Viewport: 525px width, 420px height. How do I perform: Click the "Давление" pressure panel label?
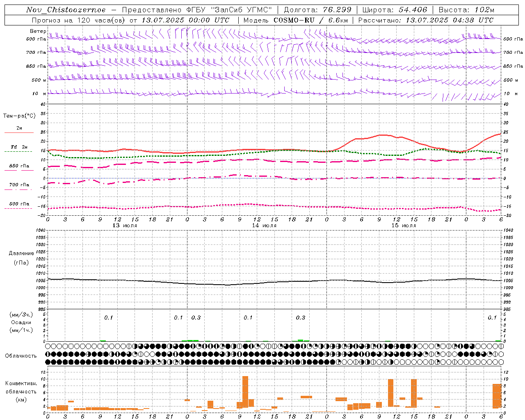pos(21,253)
